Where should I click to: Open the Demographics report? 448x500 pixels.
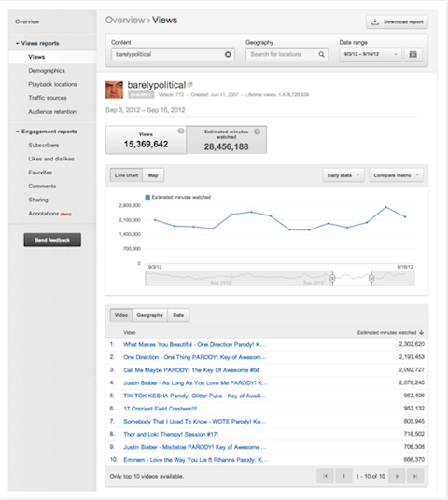coord(47,71)
